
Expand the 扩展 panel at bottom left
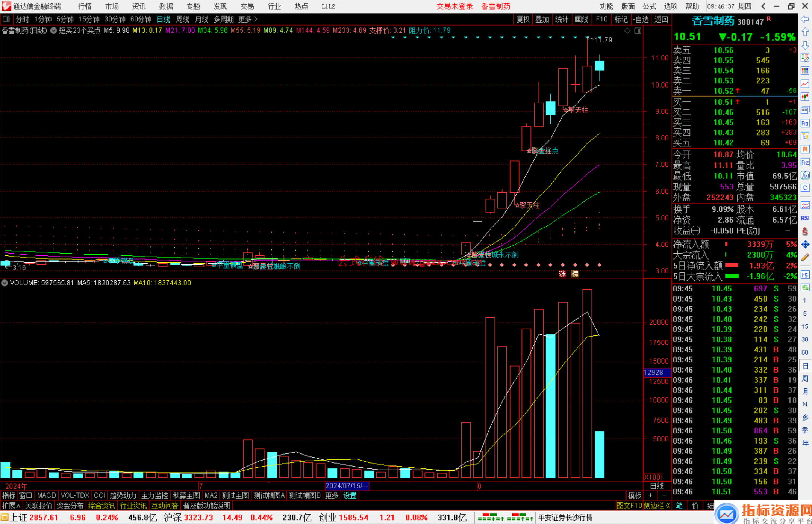pos(11,506)
